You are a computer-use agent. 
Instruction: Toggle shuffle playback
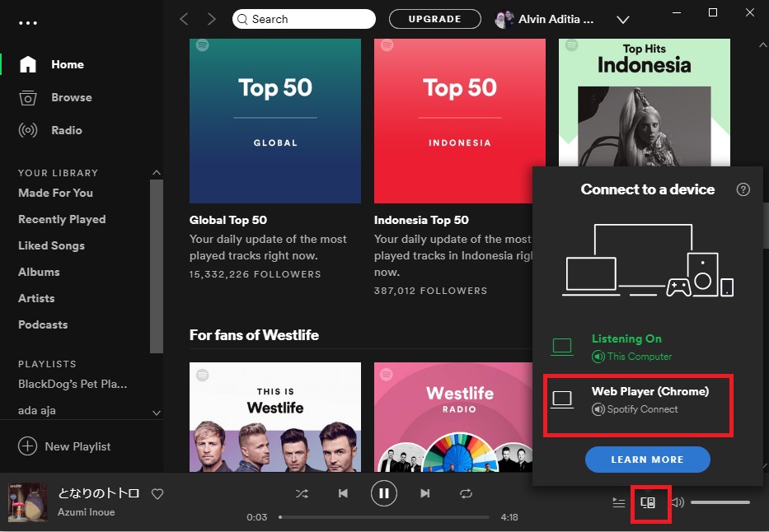click(x=302, y=494)
